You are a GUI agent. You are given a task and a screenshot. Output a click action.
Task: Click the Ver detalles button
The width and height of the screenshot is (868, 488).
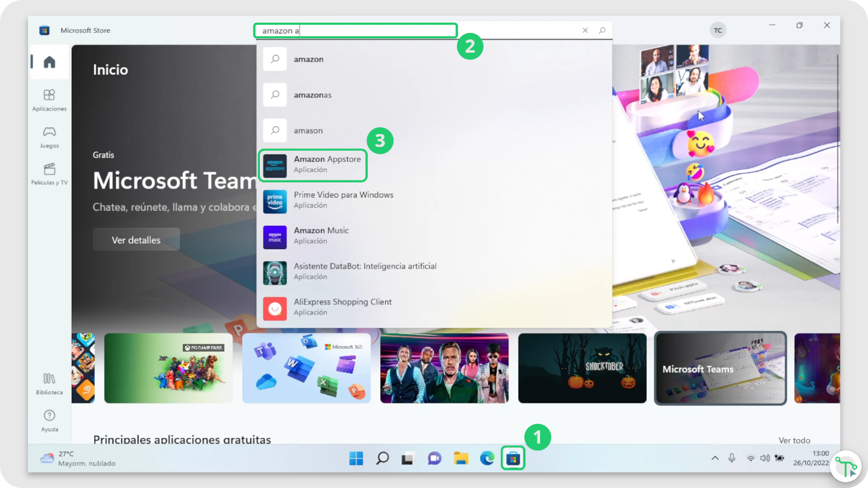coord(136,240)
